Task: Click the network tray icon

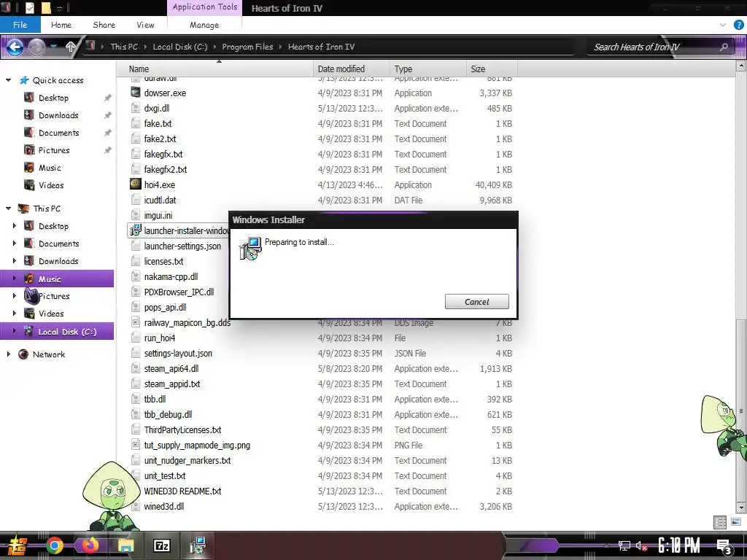Action: [x=624, y=546]
